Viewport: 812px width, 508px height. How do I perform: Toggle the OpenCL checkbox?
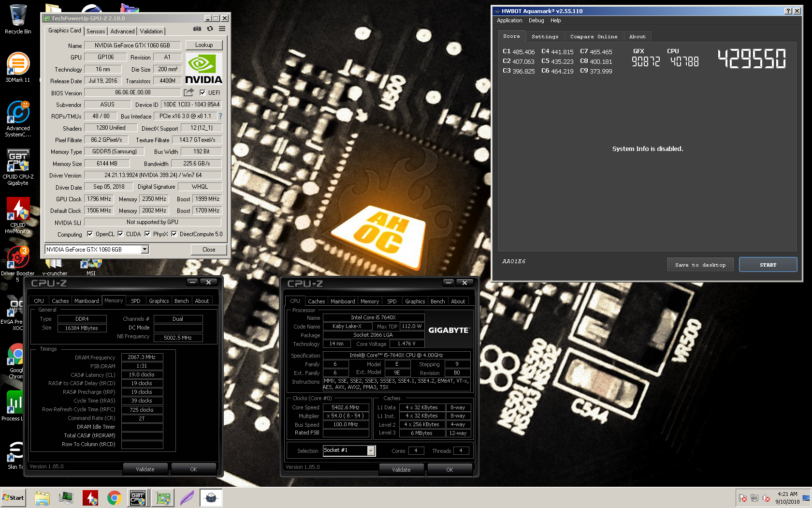90,234
